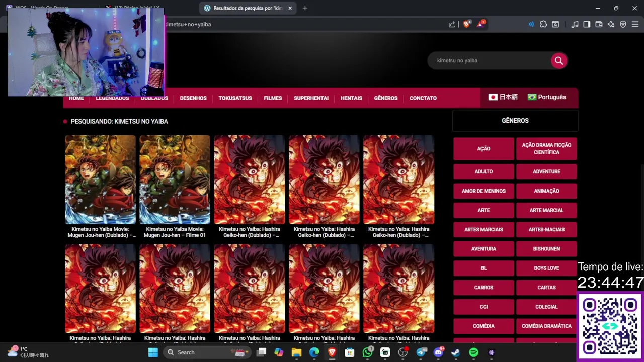Open the DESENHOS menu item
This screenshot has height=362, width=644.
(193, 98)
